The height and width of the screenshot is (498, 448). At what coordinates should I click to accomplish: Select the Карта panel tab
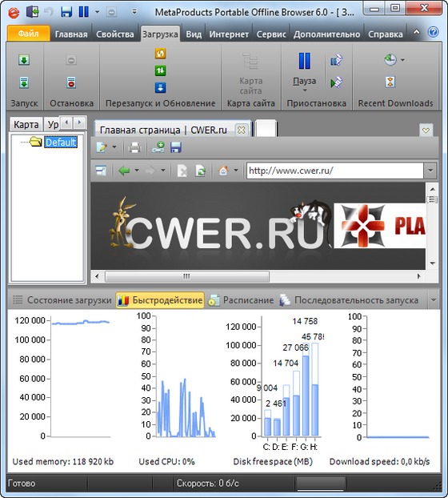coord(26,125)
